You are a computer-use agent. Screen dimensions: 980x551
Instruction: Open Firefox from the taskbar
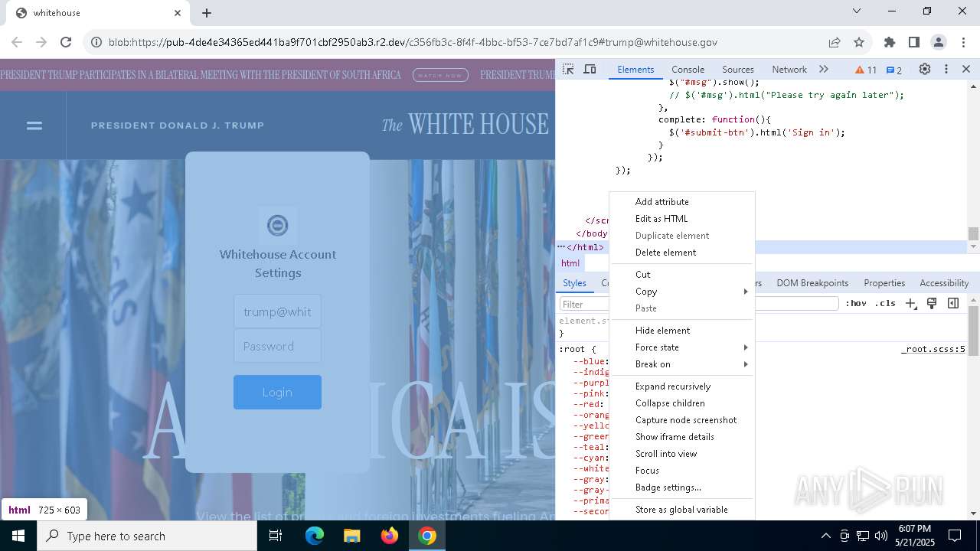click(390, 536)
